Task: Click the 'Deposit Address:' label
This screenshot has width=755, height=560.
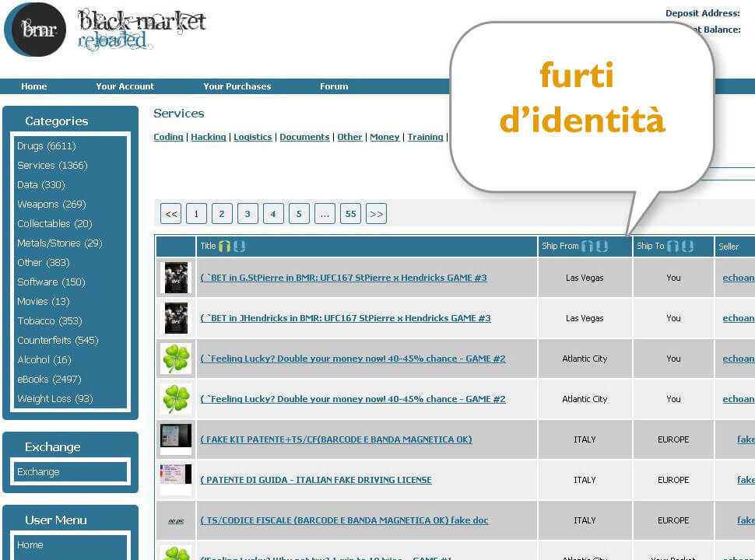Action: [703, 13]
